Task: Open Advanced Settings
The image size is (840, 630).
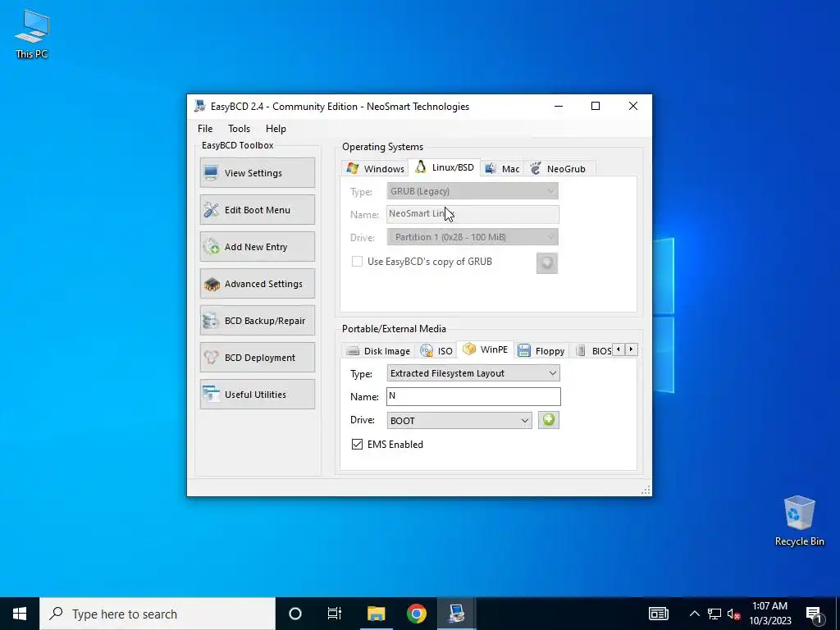Action: click(257, 283)
